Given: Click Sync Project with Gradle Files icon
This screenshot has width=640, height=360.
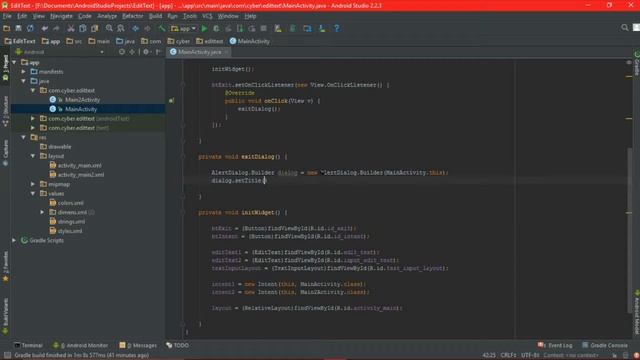Looking at the screenshot, I should click(293, 29).
